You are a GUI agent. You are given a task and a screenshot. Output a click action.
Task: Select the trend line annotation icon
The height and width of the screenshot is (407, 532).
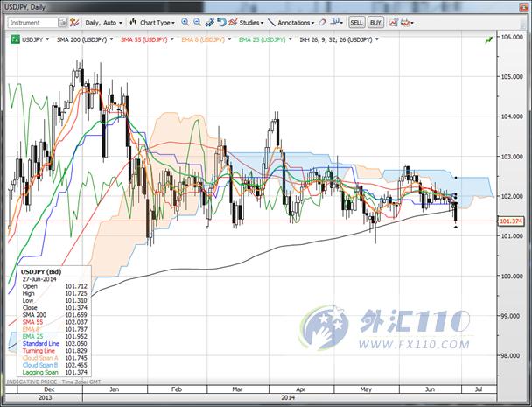click(x=271, y=23)
